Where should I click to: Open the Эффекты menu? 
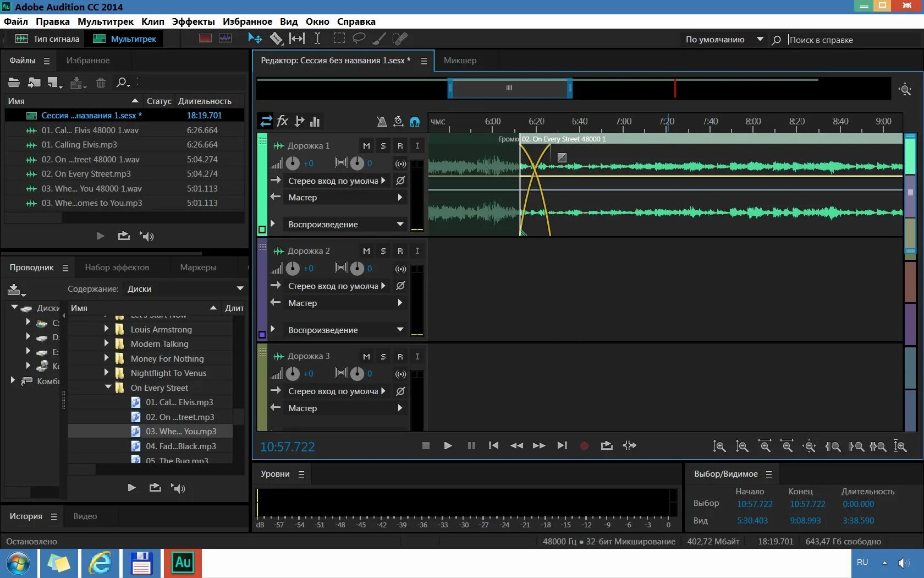coord(193,21)
